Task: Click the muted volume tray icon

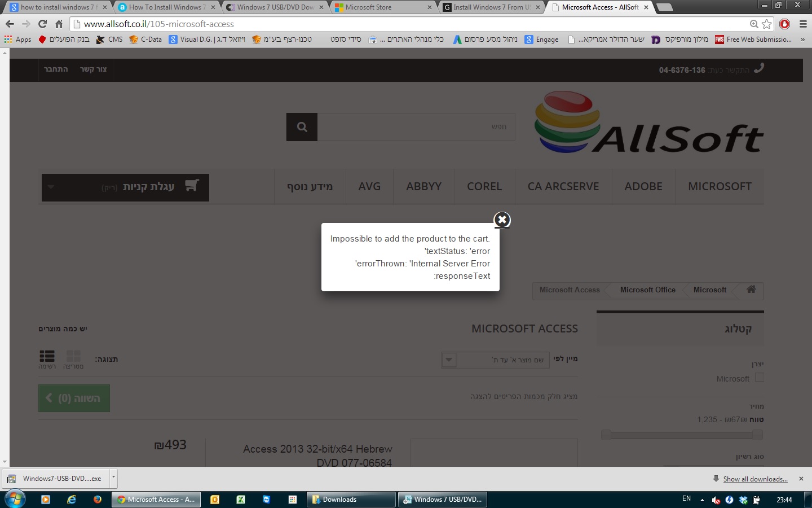Action: tap(716, 500)
